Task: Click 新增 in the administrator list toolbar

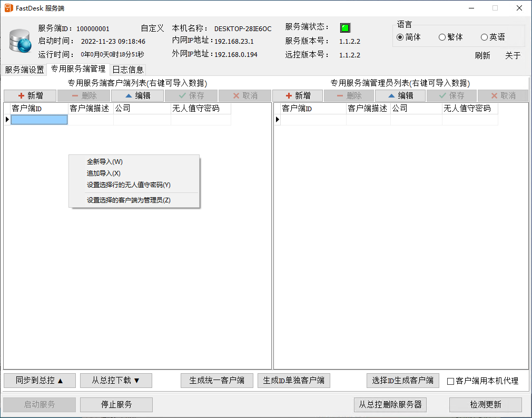Action: click(x=298, y=96)
